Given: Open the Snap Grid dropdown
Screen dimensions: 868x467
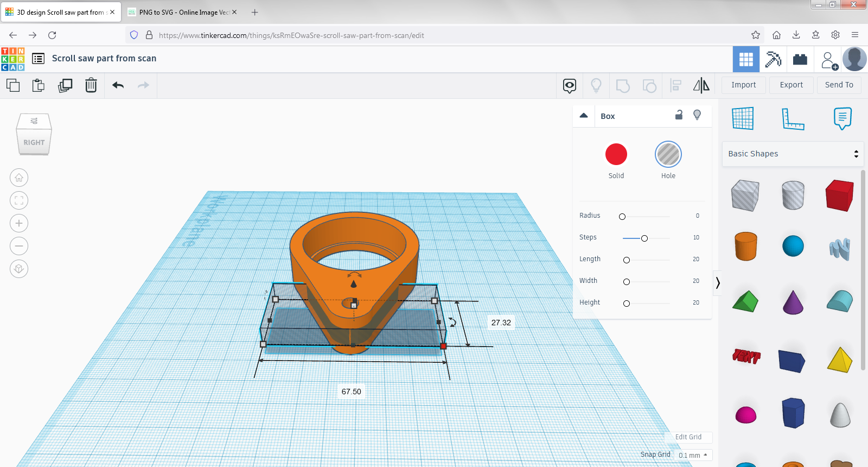Looking at the screenshot, I should point(693,455).
